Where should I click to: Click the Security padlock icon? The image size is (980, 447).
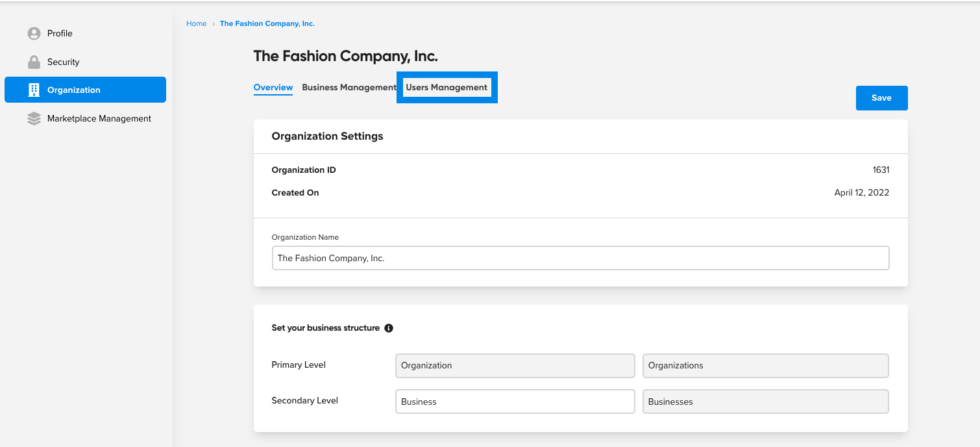[34, 62]
